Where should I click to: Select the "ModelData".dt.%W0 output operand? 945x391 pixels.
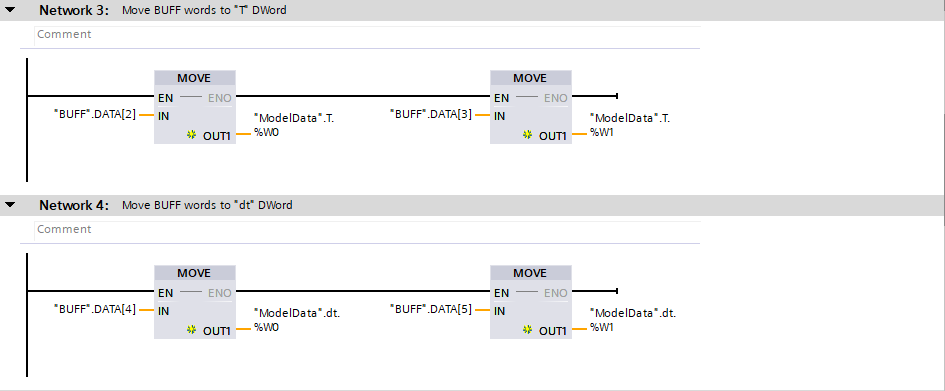(x=297, y=320)
